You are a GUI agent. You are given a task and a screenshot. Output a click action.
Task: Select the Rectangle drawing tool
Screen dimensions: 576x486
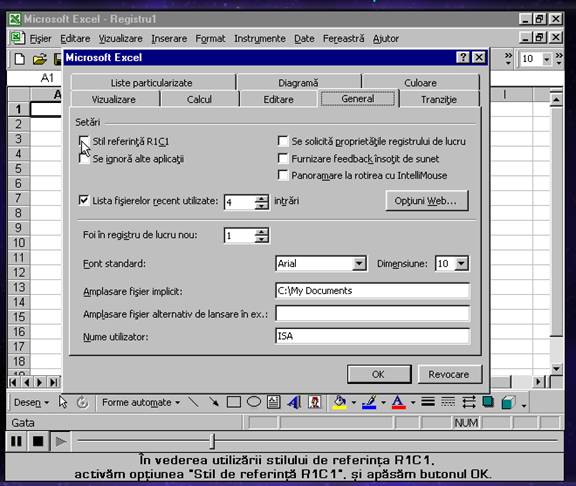[234, 402]
